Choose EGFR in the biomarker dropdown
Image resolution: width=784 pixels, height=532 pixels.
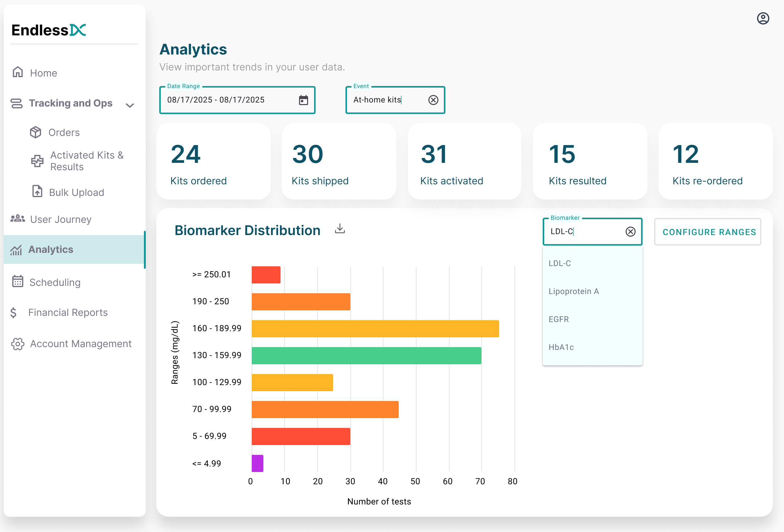(559, 319)
